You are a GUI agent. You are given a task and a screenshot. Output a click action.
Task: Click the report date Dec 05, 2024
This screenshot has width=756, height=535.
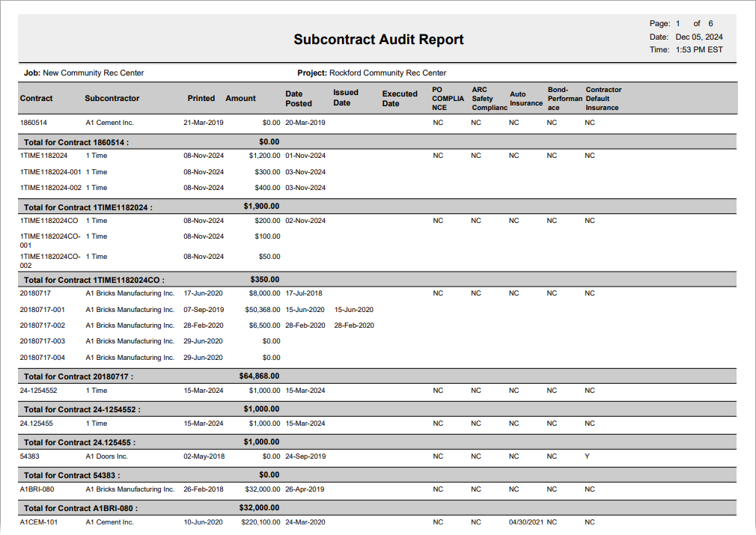click(x=699, y=37)
